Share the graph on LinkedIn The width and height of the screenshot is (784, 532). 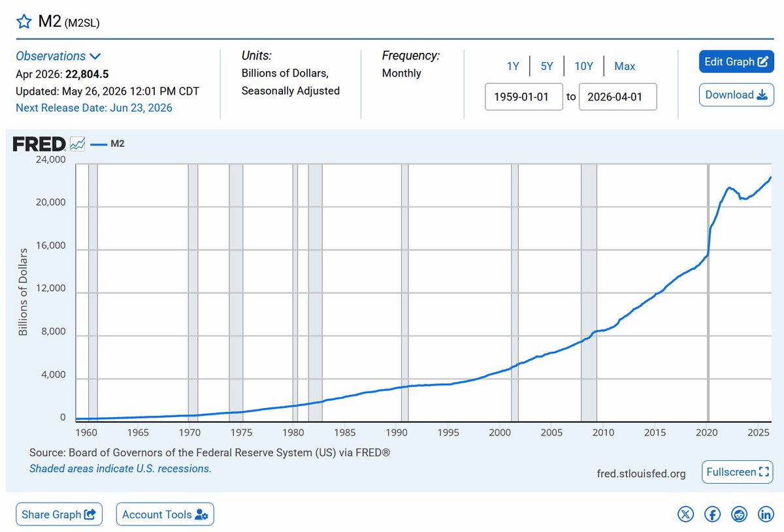click(766, 514)
